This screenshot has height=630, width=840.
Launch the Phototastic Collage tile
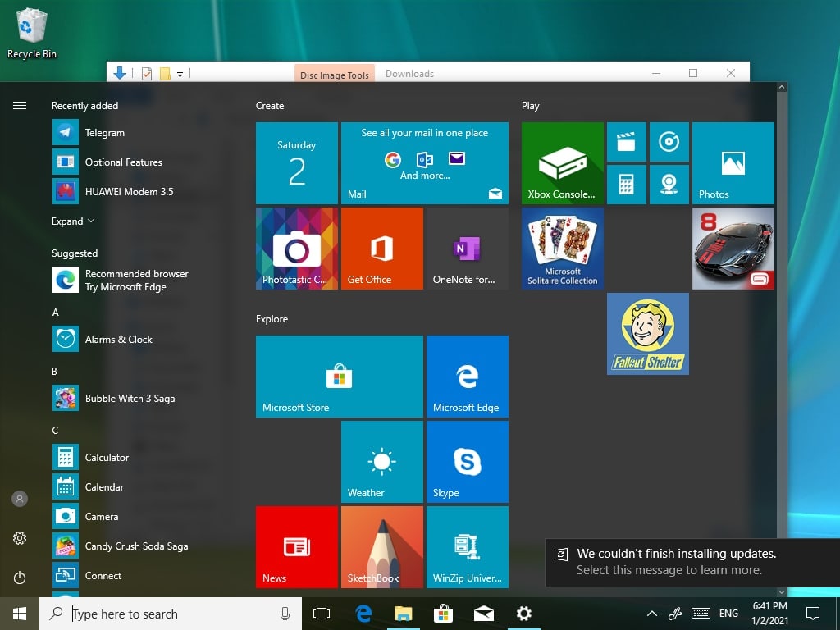297,249
